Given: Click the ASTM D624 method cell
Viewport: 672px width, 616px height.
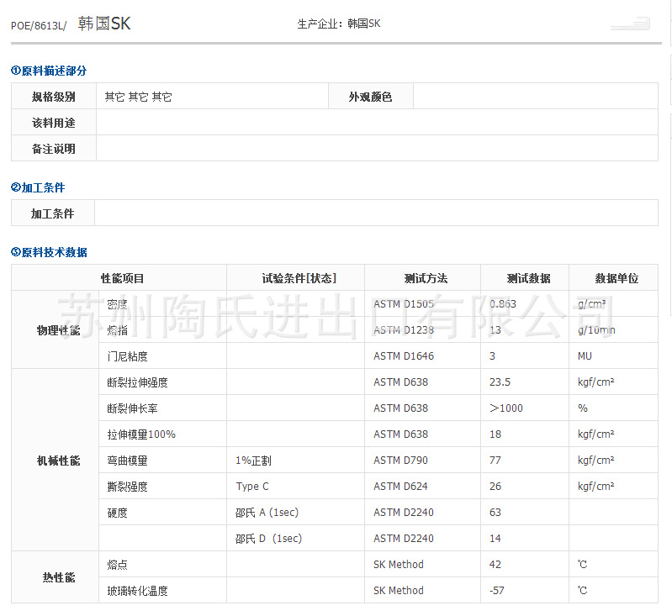Looking at the screenshot, I should coord(422,487).
